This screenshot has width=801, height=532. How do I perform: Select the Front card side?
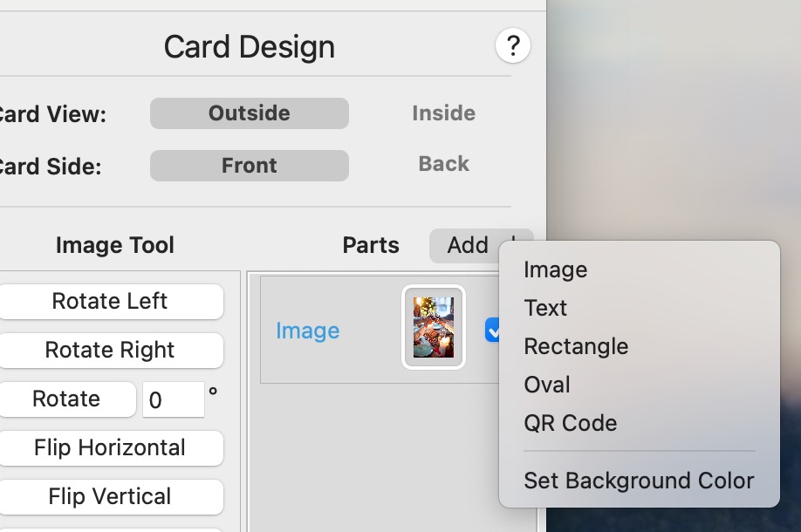point(250,166)
